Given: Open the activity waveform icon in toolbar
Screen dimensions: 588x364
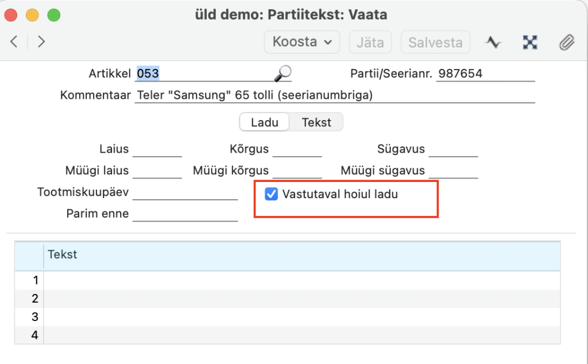Looking at the screenshot, I should 493,42.
